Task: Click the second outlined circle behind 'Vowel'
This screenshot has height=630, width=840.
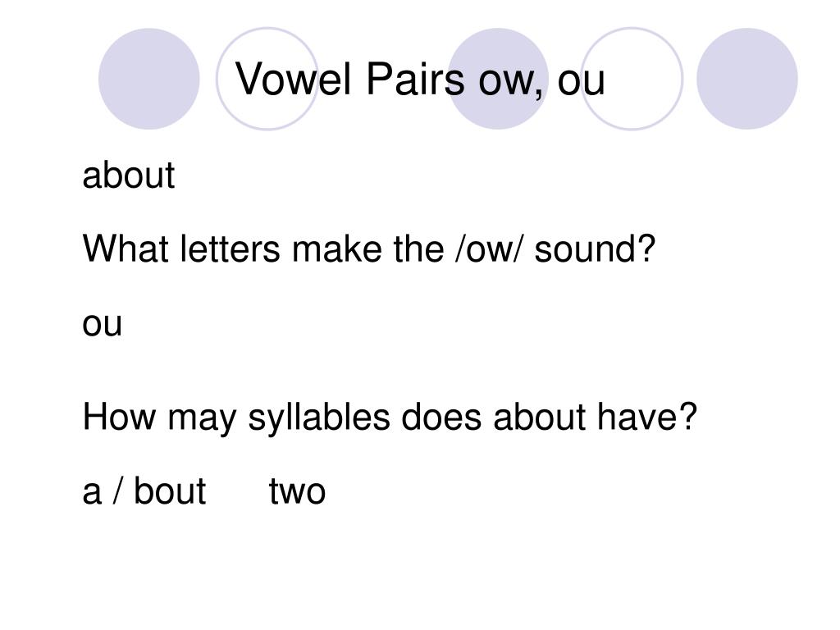Action: pos(267,79)
